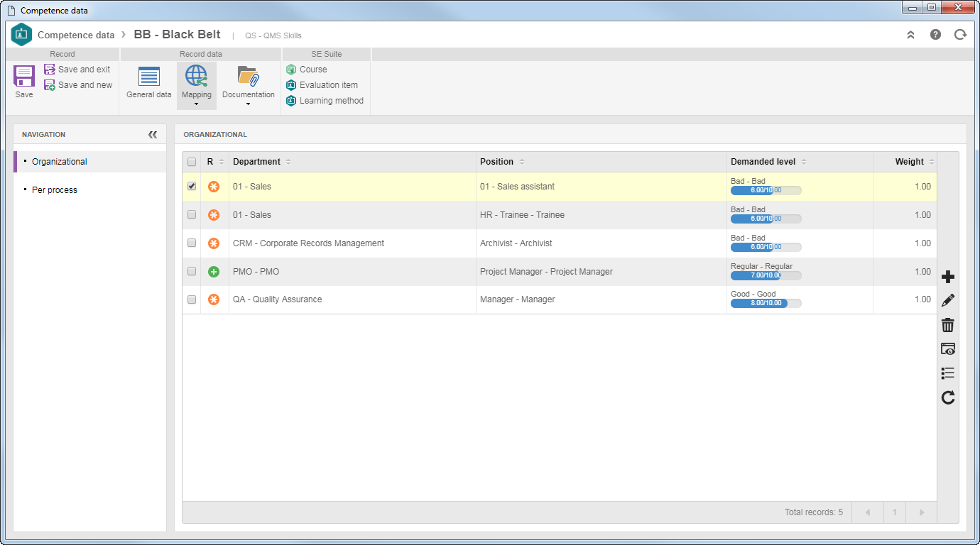This screenshot has height=545, width=980.
Task: Click the Save floppy disk icon
Action: (x=24, y=77)
